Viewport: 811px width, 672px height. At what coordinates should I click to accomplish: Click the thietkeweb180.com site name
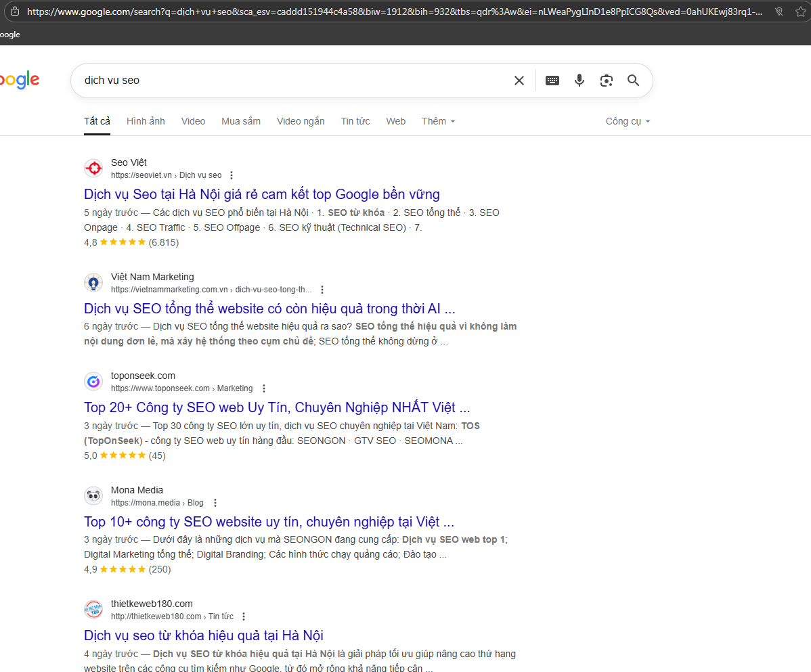tap(152, 604)
